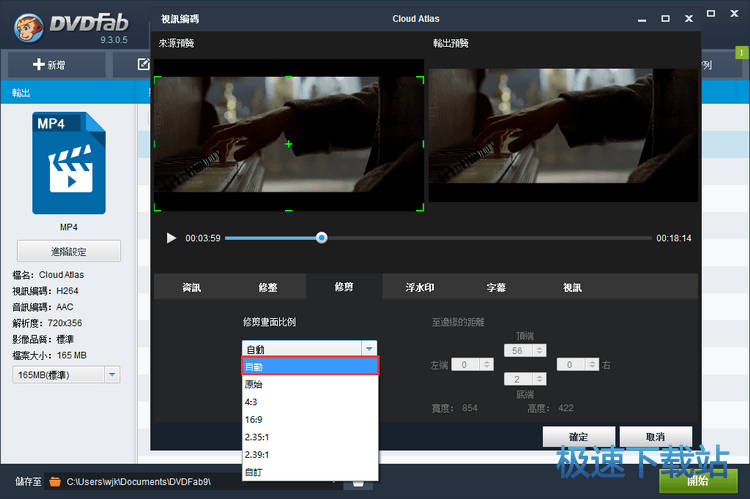
Task: Open the 視訊 tab
Action: [x=572, y=287]
